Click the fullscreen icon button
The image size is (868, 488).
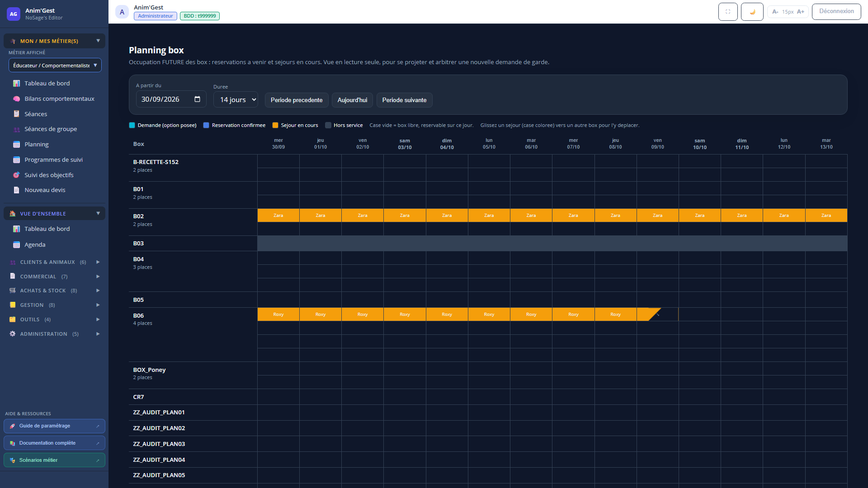(x=728, y=12)
